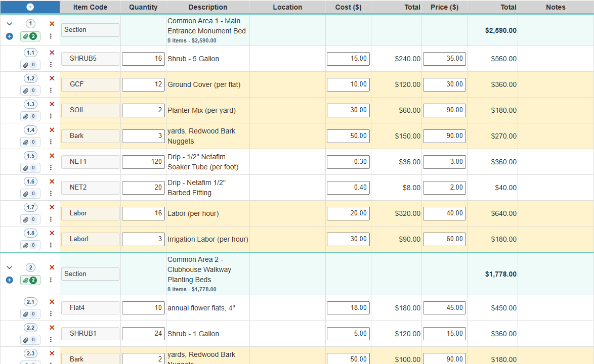
Task: Add item to section 1 with blue plus
Action: 10,36
